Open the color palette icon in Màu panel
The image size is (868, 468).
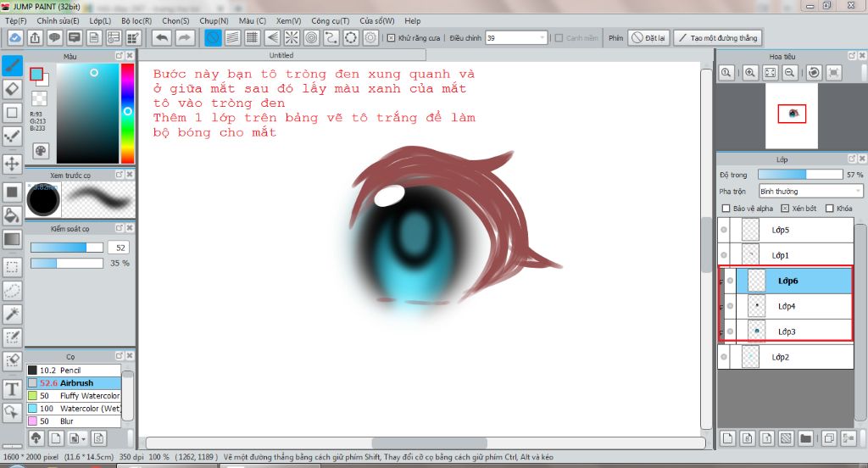41,151
